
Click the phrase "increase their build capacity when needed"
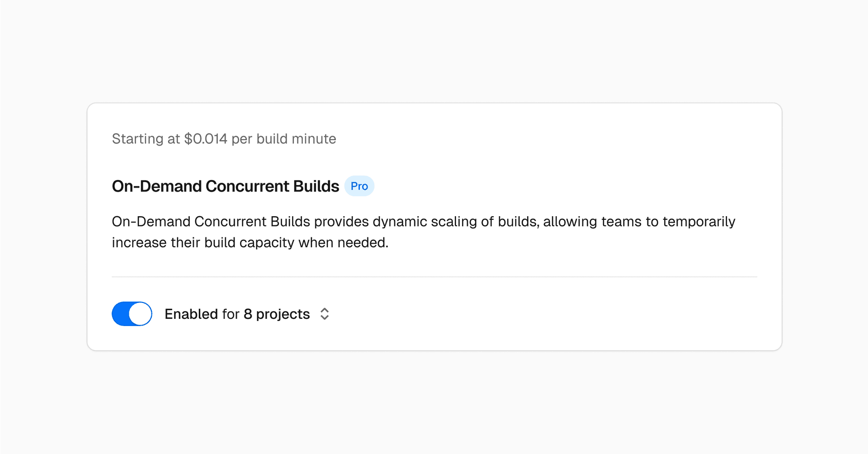(250, 243)
